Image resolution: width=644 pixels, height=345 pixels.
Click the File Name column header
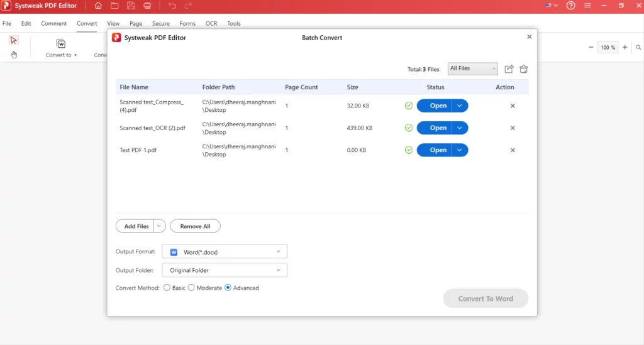(134, 87)
